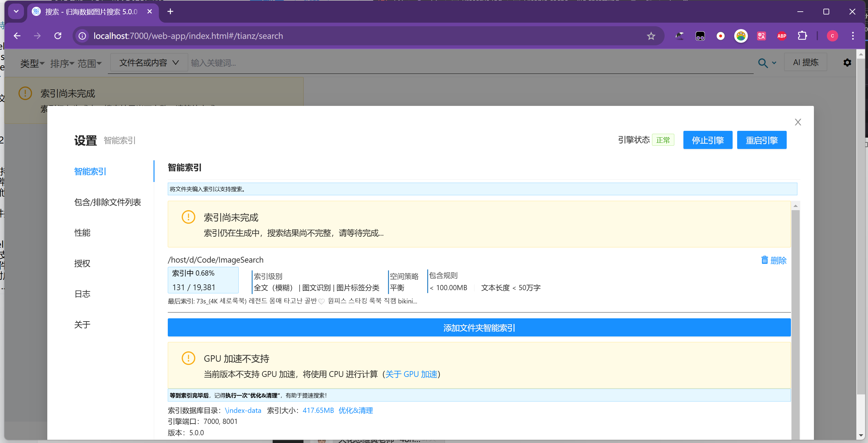
Task: Reload the page with the refresh icon
Action: coord(58,36)
